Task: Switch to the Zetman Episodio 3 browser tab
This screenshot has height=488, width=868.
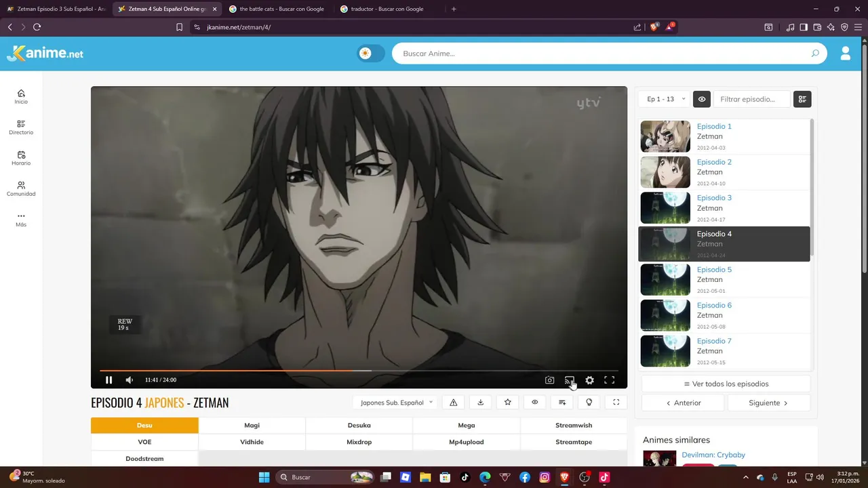Action: (56, 9)
